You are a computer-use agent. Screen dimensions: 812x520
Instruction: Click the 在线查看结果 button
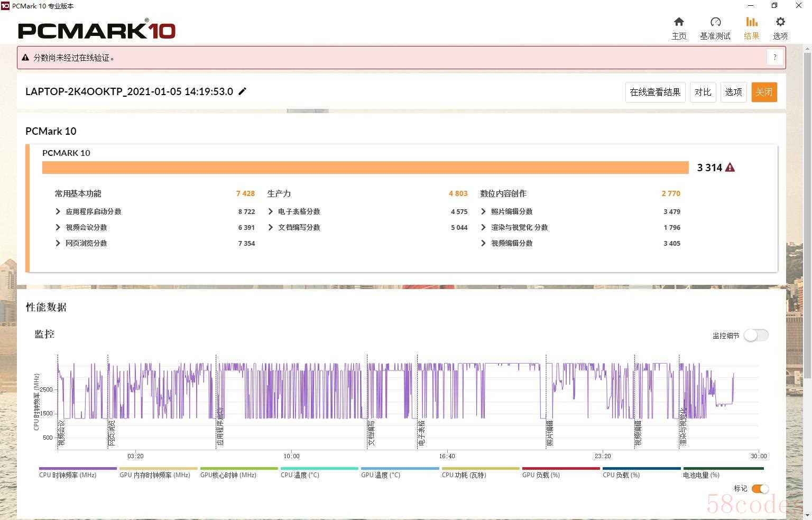656,92
